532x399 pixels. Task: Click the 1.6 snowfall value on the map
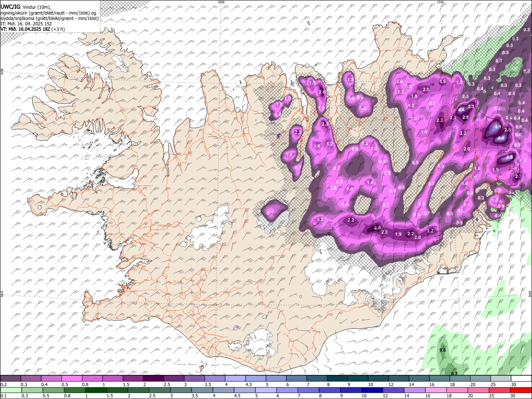pos(477,168)
